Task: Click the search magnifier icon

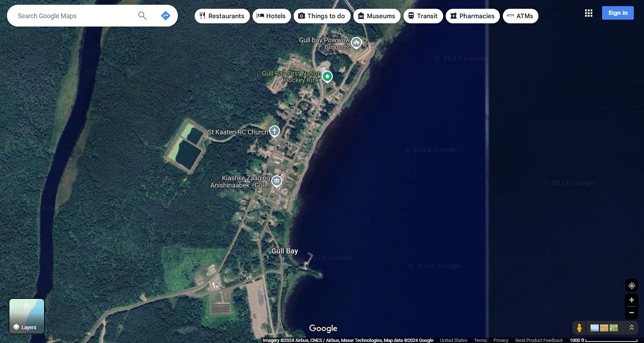Action: click(142, 16)
